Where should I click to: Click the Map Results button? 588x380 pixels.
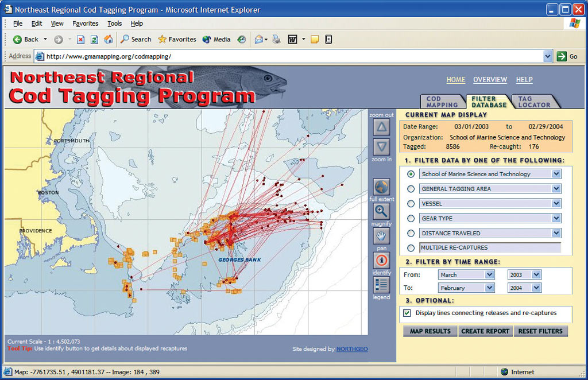[x=430, y=331]
